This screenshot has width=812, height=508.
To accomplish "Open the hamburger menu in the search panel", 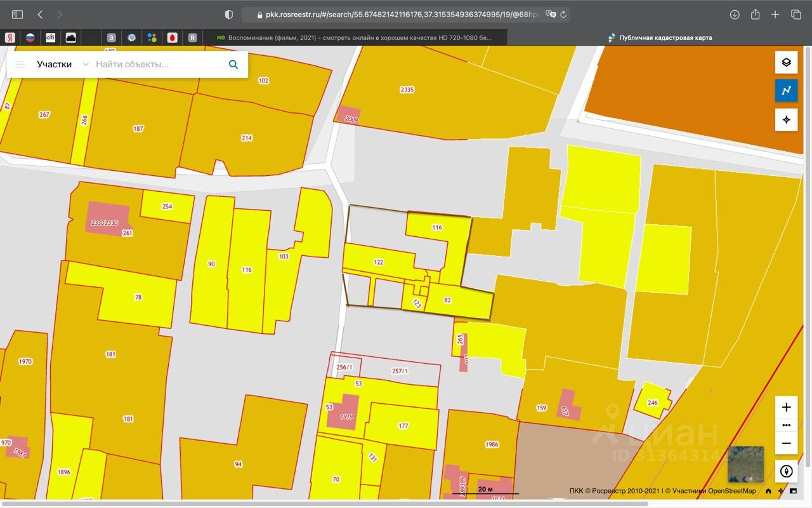I will point(20,64).
